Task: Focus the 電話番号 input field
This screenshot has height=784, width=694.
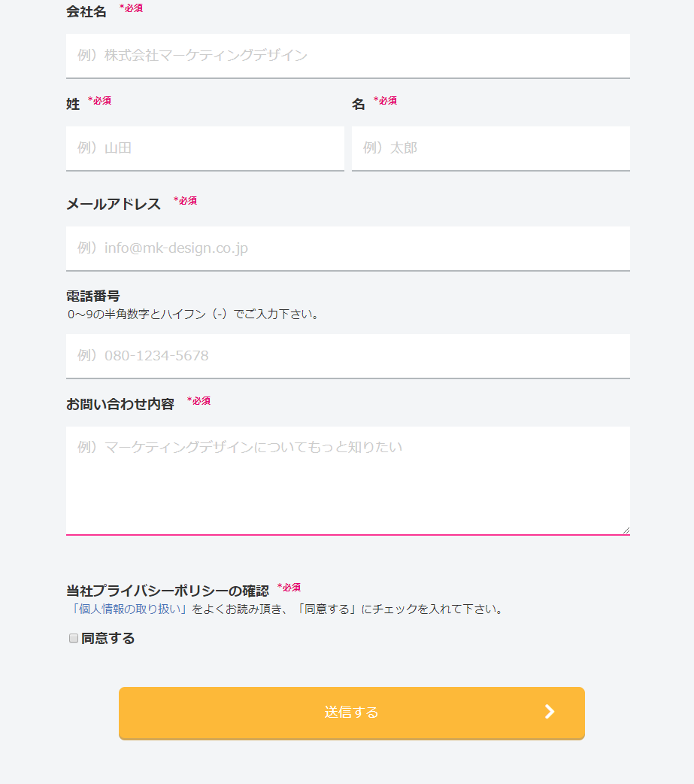Action: coord(347,356)
